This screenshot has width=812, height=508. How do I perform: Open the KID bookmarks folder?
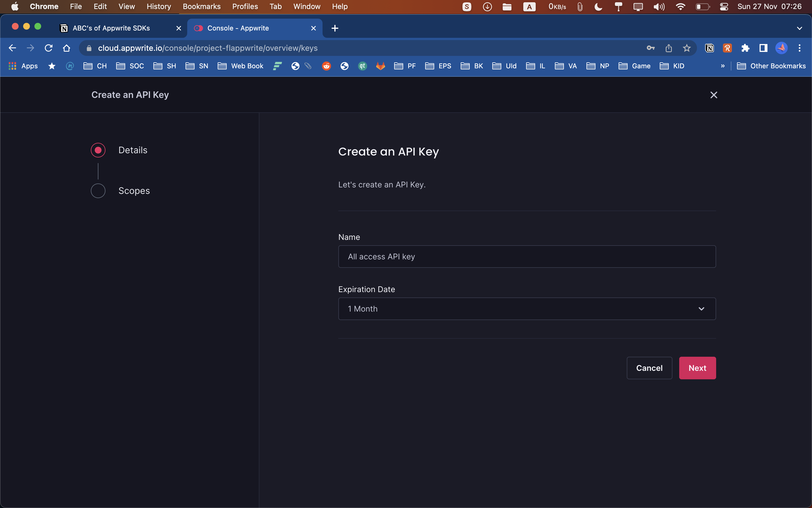tap(672, 66)
